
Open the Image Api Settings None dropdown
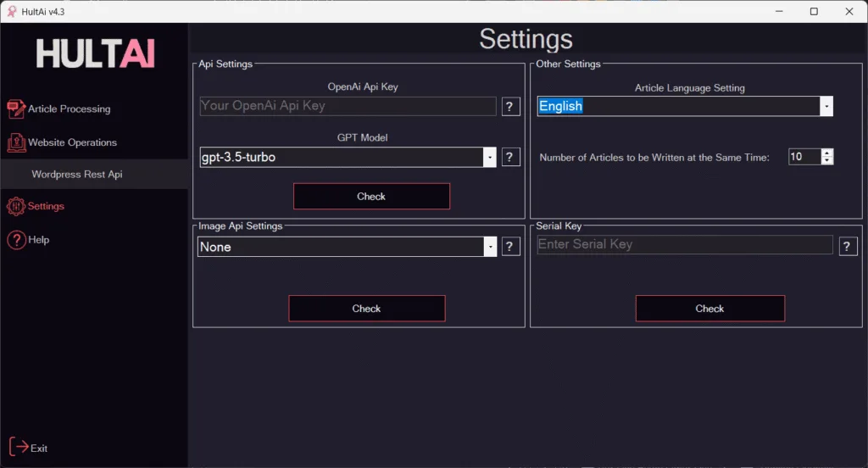491,247
